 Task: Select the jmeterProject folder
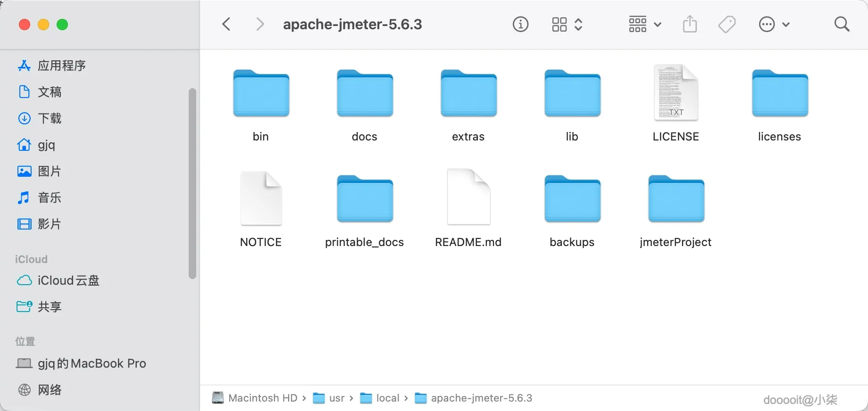[x=676, y=198]
